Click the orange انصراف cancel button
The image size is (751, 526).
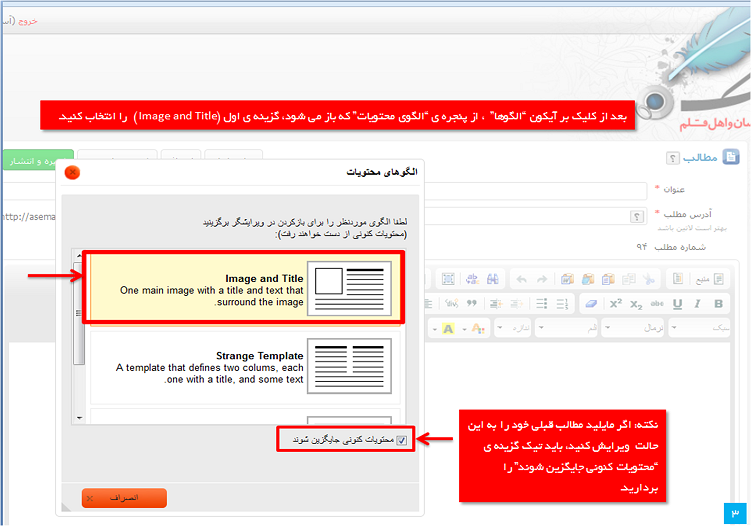pos(125,498)
